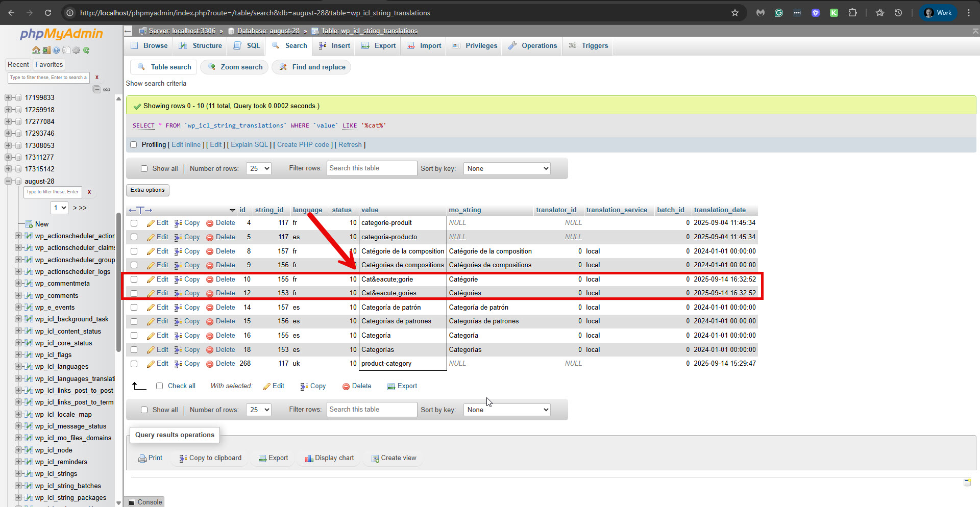Open the Grammarly extension icon
Viewport: 980px width, 507px height.
pyautogui.click(x=778, y=13)
